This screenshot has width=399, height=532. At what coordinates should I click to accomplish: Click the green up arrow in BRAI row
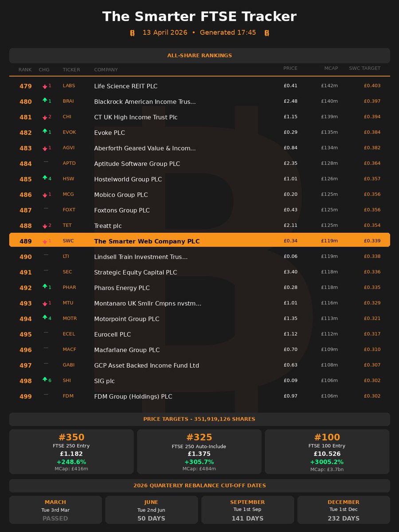45,101
